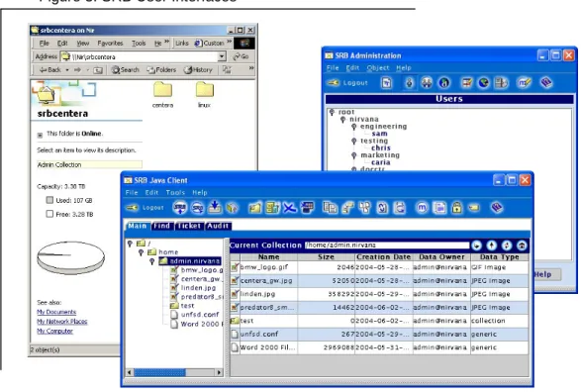Open the My Computer link
Viewport: 581px width, 392px height.
(54, 331)
